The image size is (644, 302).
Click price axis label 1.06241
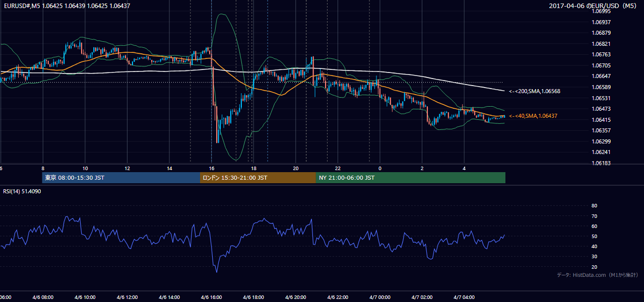[x=601, y=152]
